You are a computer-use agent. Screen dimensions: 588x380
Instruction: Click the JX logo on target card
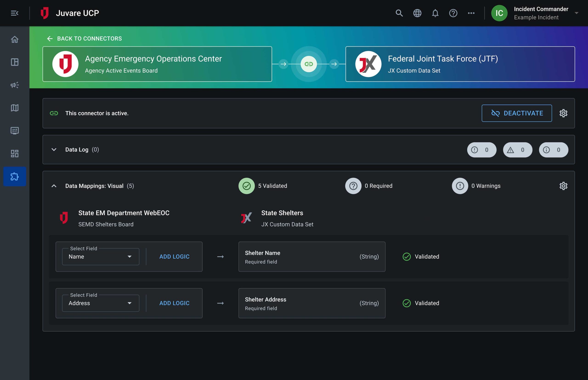click(x=368, y=64)
